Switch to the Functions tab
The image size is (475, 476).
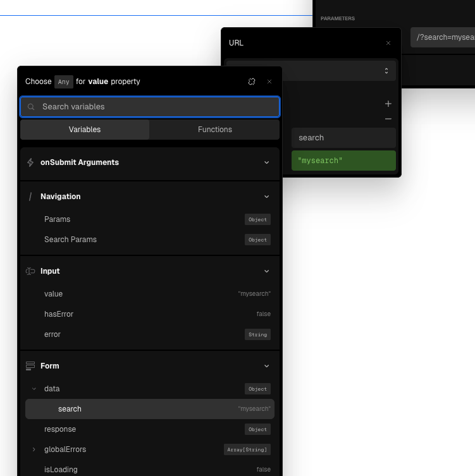(x=214, y=130)
